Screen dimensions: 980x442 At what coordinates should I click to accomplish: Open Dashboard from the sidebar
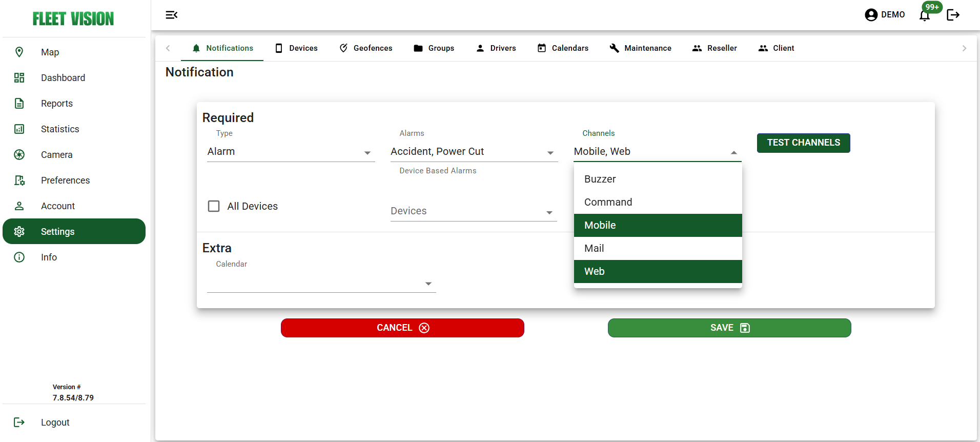pos(74,77)
